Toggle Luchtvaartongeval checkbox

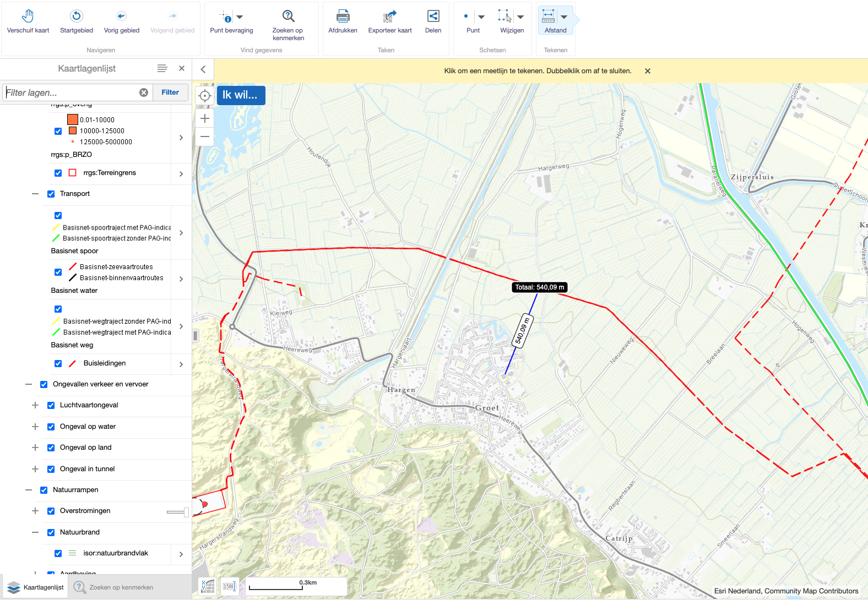[x=51, y=405]
